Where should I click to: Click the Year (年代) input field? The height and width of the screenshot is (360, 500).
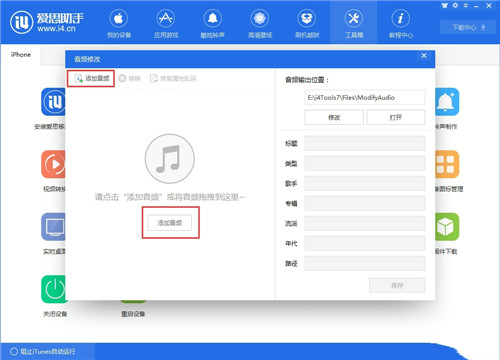click(x=365, y=243)
